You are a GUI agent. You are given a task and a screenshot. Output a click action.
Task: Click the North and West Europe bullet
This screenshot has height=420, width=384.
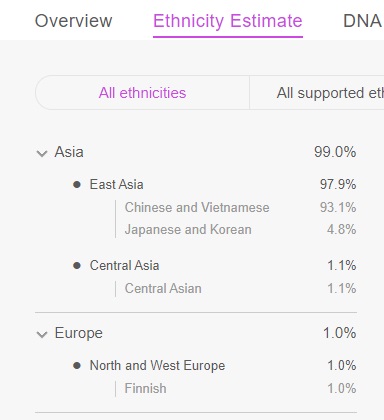click(x=77, y=366)
